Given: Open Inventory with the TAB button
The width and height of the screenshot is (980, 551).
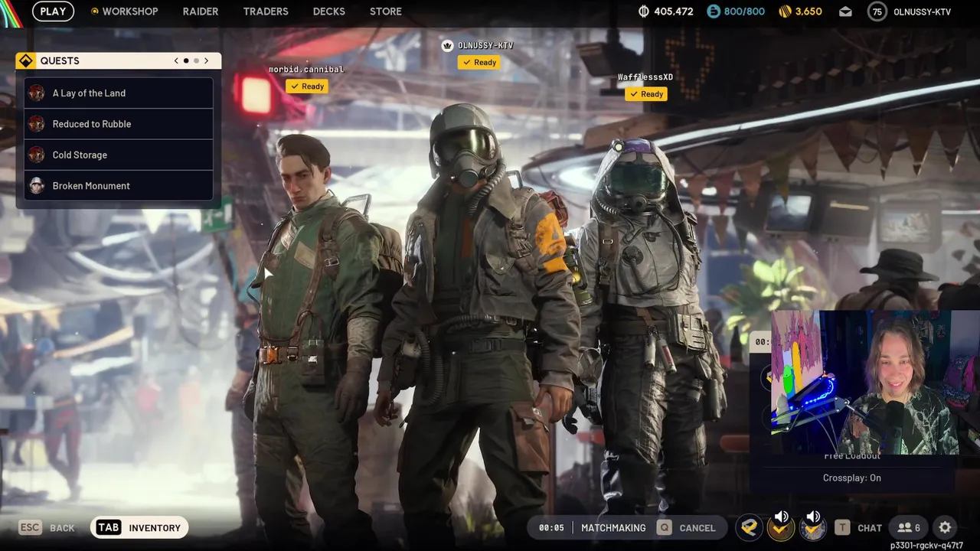Looking at the screenshot, I should (139, 527).
